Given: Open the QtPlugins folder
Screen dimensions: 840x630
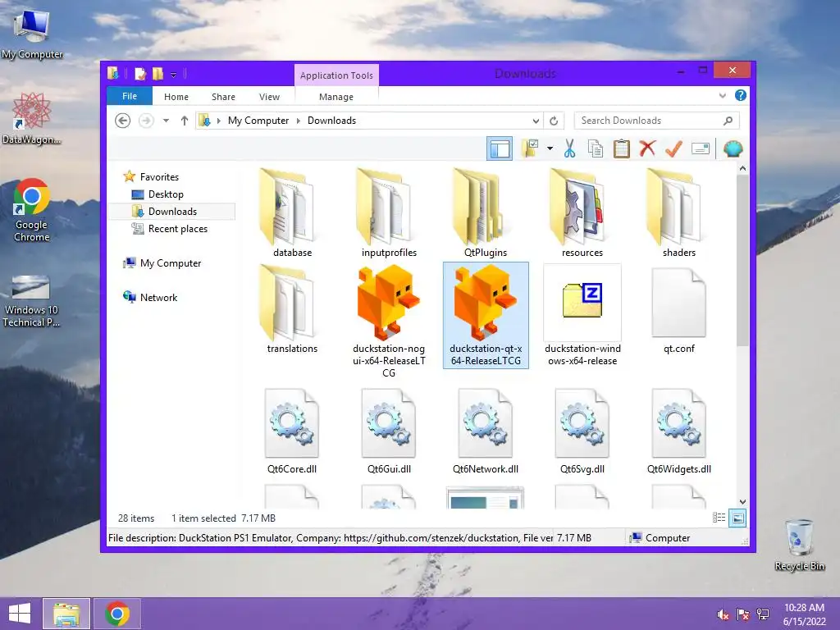Looking at the screenshot, I should pyautogui.click(x=486, y=213).
